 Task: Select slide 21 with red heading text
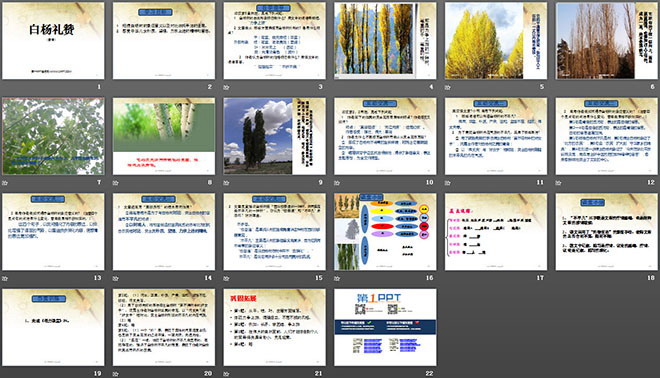pyautogui.click(x=274, y=327)
